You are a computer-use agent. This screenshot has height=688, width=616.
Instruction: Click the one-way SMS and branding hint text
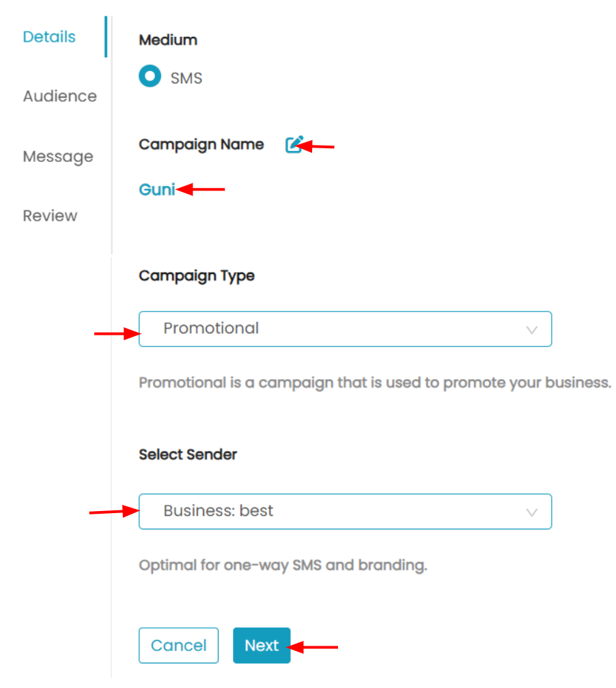point(283,565)
